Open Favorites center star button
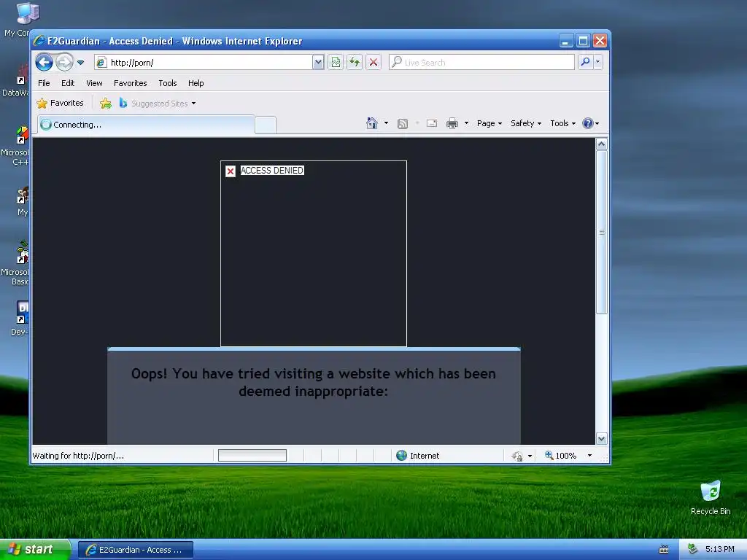 [60, 103]
